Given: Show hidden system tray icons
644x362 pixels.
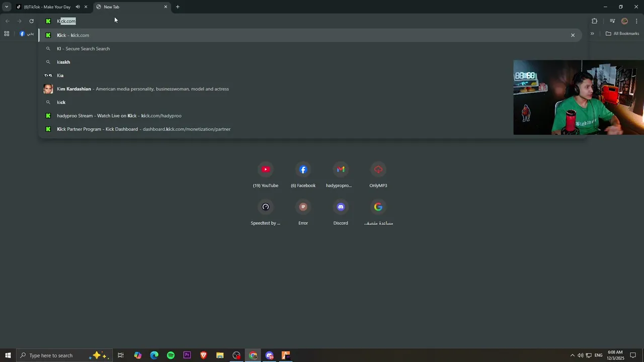Looking at the screenshot, I should pyautogui.click(x=572, y=355).
